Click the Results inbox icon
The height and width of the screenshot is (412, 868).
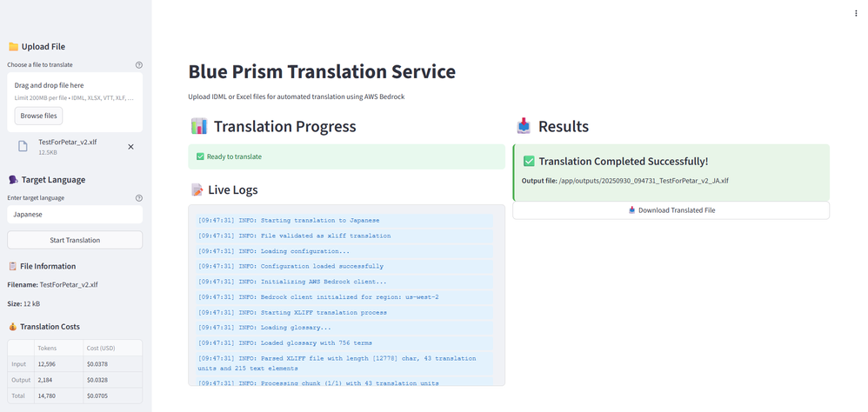coord(524,126)
